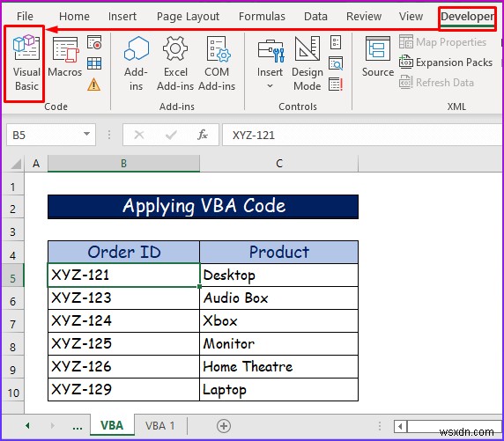This screenshot has height=441, width=504.
Task: Toggle Use Relative References icon
Action: [94, 63]
